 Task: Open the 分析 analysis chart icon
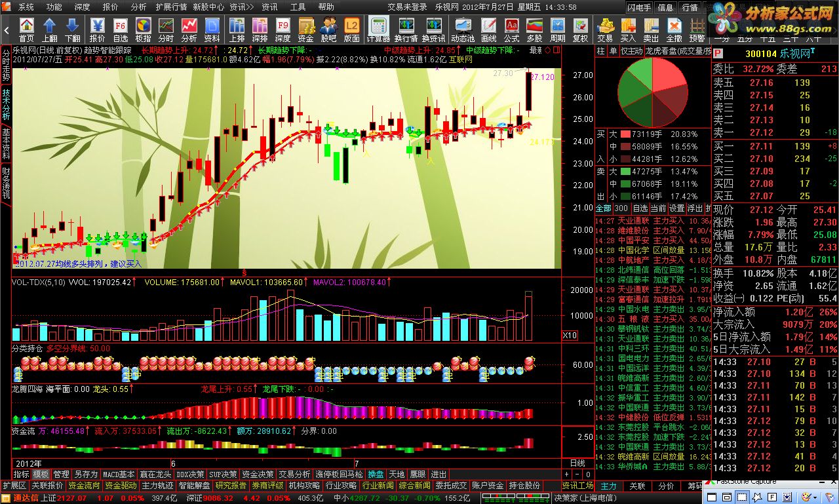(x=189, y=30)
